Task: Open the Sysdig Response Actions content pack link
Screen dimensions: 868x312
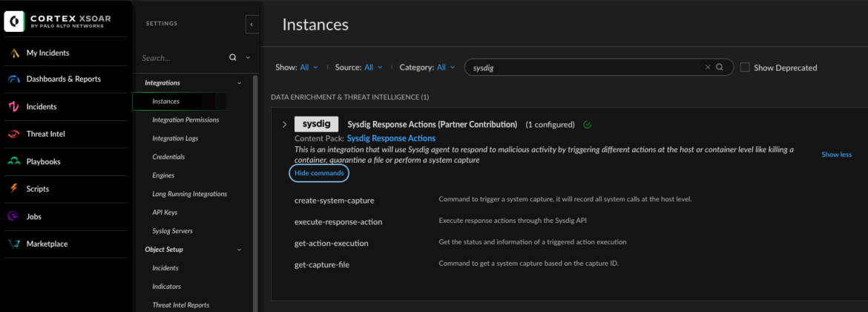Action: [x=392, y=138]
